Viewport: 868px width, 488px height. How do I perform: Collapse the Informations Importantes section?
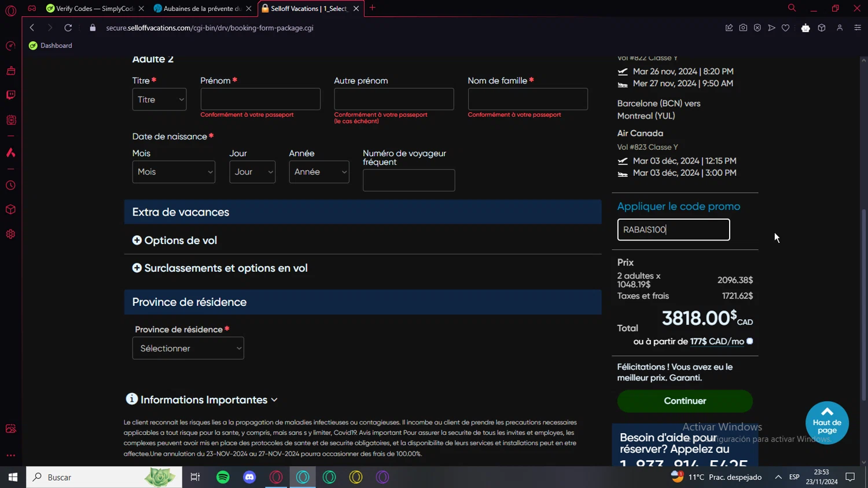click(202, 400)
